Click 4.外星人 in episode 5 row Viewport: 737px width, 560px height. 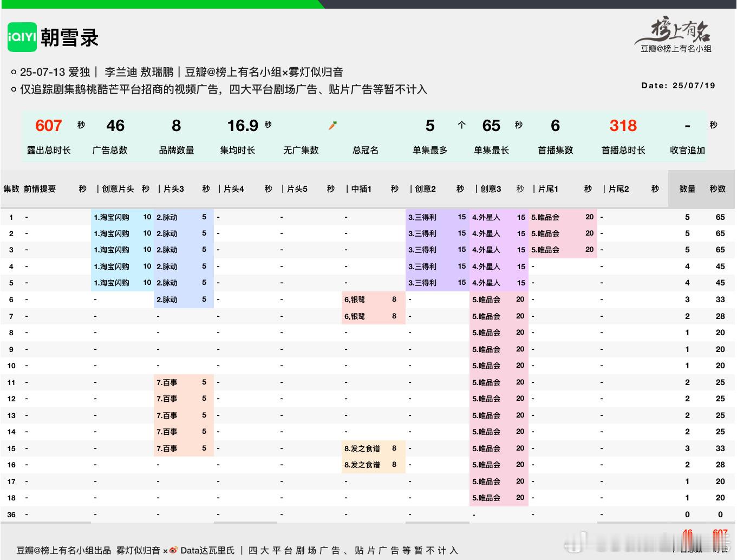486,283
